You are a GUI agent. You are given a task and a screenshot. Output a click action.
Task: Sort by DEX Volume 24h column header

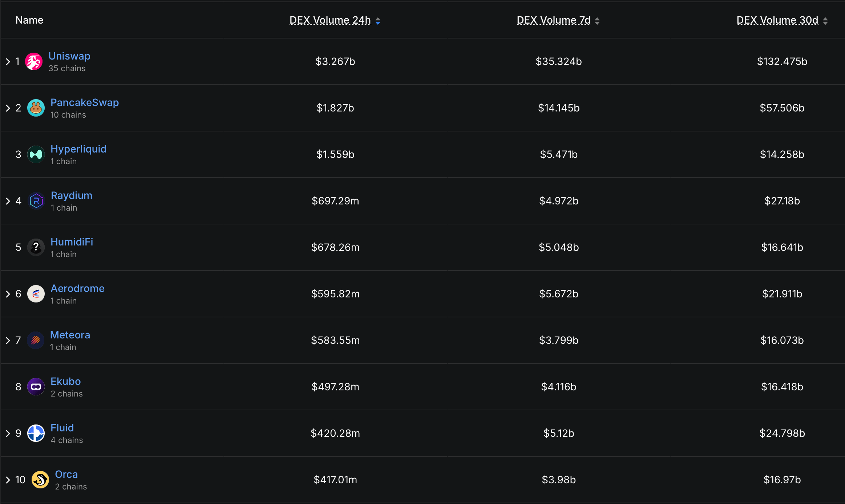coord(330,20)
